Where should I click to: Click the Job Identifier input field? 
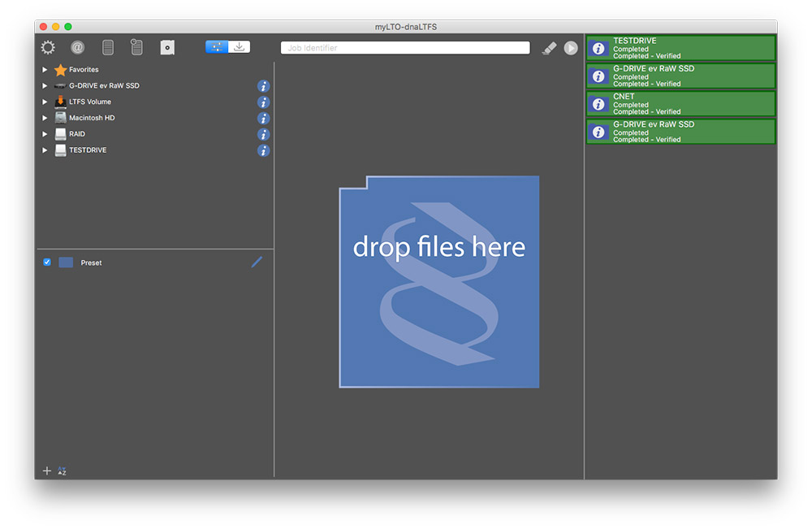coord(405,48)
